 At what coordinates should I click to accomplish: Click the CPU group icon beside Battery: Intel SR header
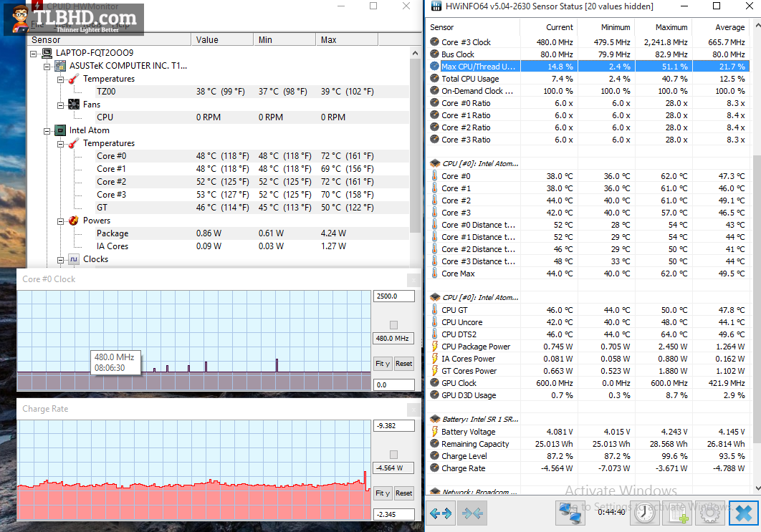(435, 419)
